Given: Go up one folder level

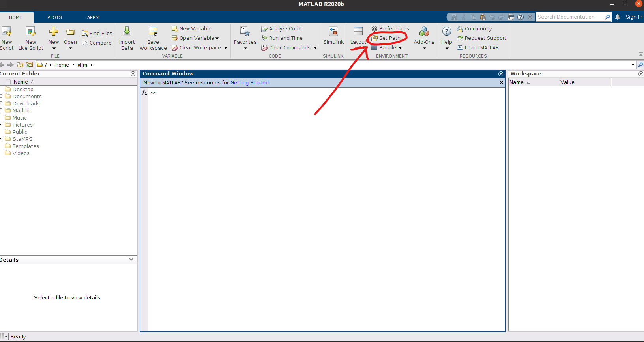Looking at the screenshot, I should tap(20, 65).
